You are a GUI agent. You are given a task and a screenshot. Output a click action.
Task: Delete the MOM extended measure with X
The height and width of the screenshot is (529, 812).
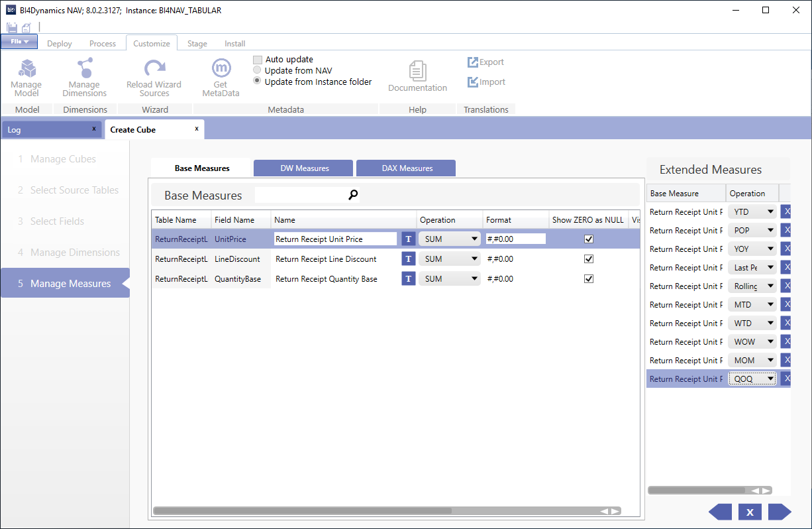(x=786, y=361)
